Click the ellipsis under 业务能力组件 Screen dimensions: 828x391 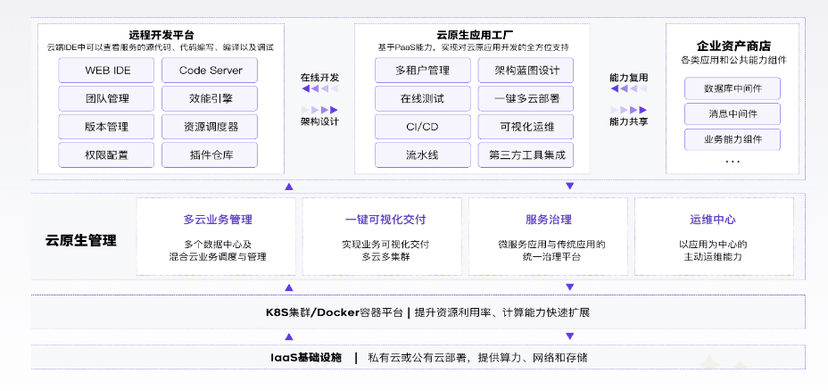tap(732, 161)
